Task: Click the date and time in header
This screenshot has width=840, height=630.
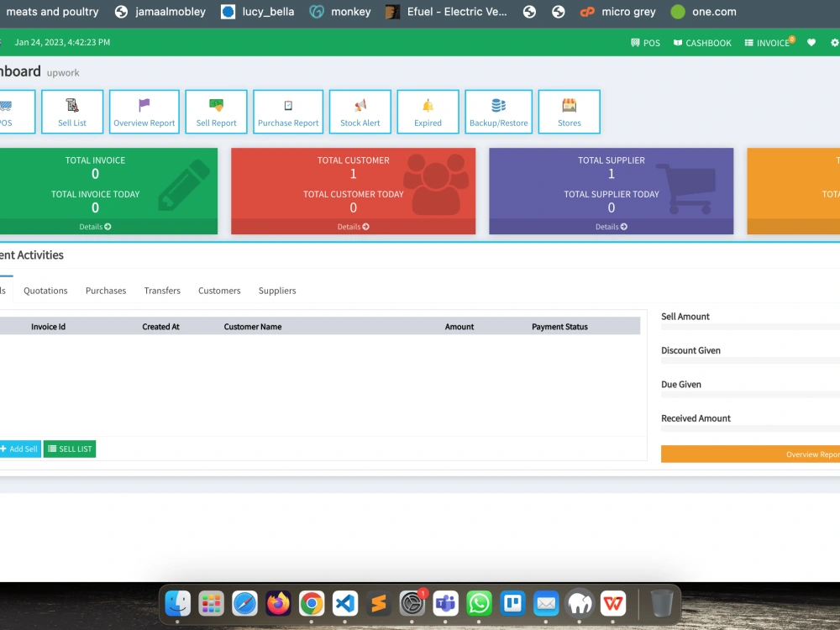Action: (62, 42)
